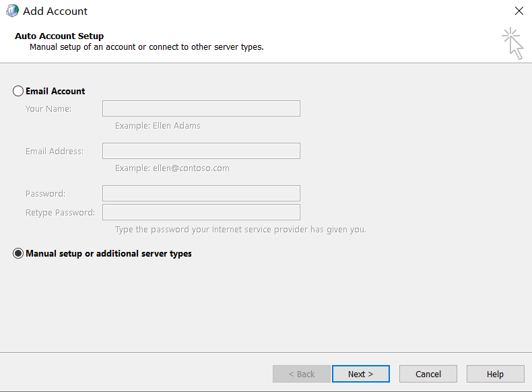This screenshot has width=532, height=392.
Task: Click the cursor sparkle icon in the header
Action: coord(512,43)
